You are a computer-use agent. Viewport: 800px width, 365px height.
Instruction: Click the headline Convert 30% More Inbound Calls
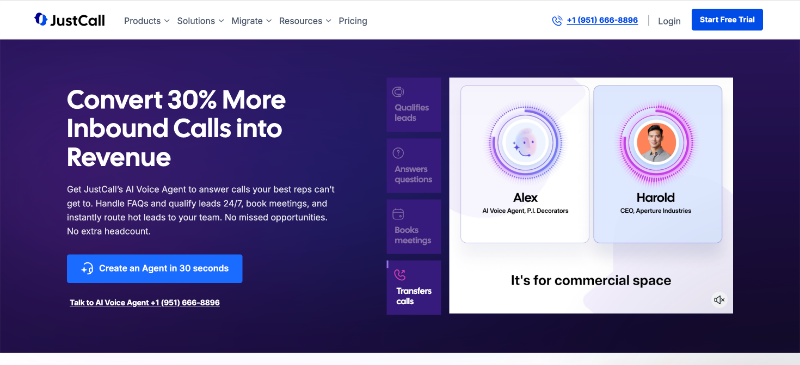pyautogui.click(x=176, y=129)
